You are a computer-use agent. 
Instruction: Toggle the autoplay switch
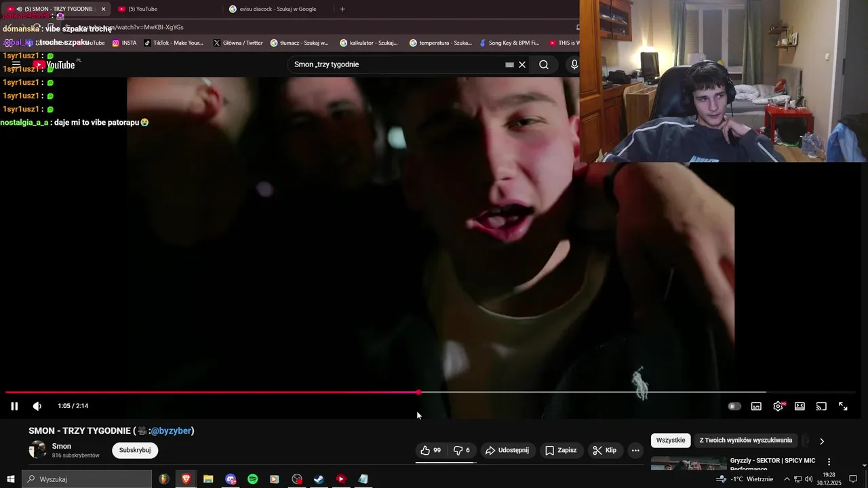click(x=734, y=406)
